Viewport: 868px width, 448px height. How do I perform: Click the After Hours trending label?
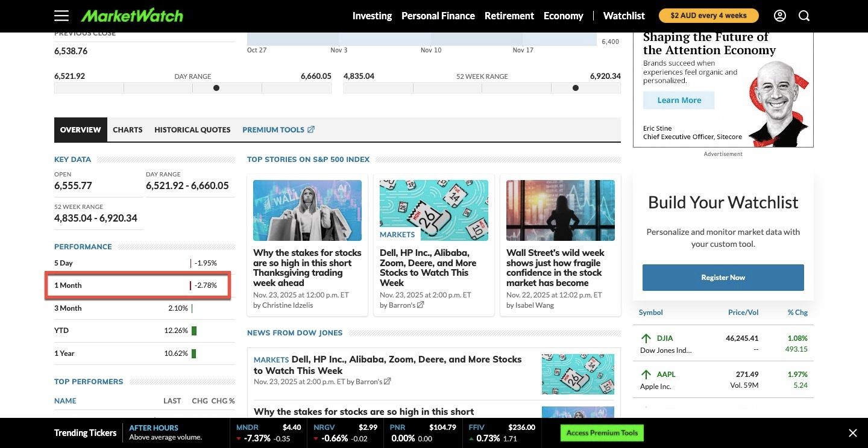point(154,428)
